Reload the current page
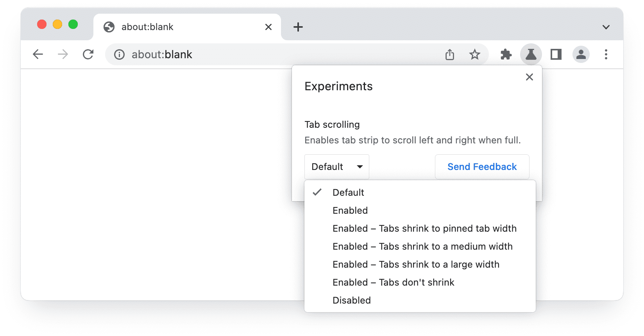 (88, 54)
